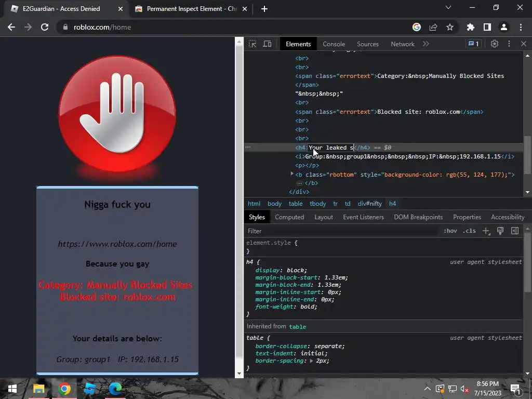Open the notification center icon
The height and width of the screenshot is (399, 532).
pos(515,389)
